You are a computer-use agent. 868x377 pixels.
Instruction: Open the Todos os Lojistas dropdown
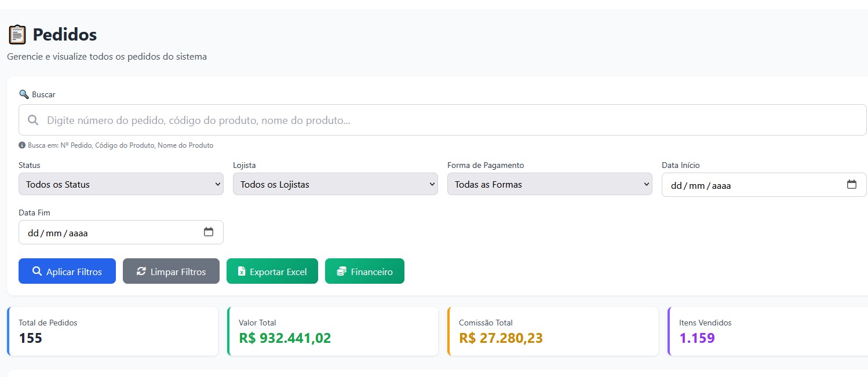pos(335,184)
